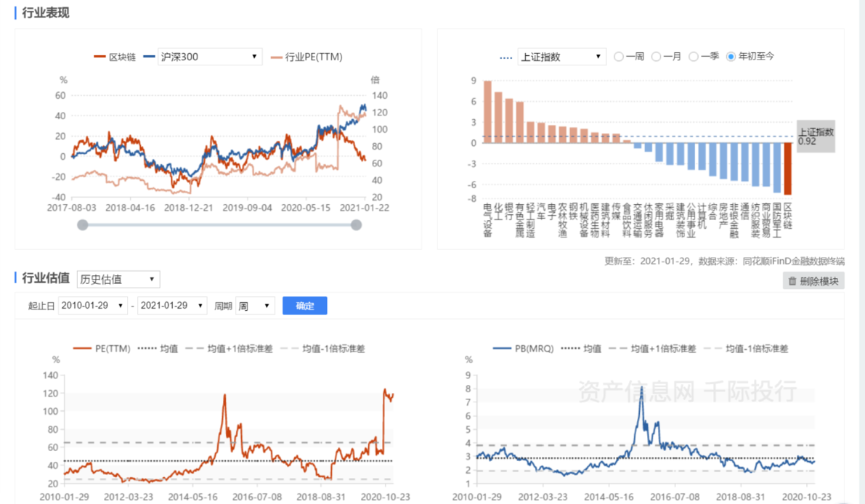Viewport: 865px width, 504px height.
Task: Toggle the 行业PE(TTM) legend marker
Action: point(276,57)
